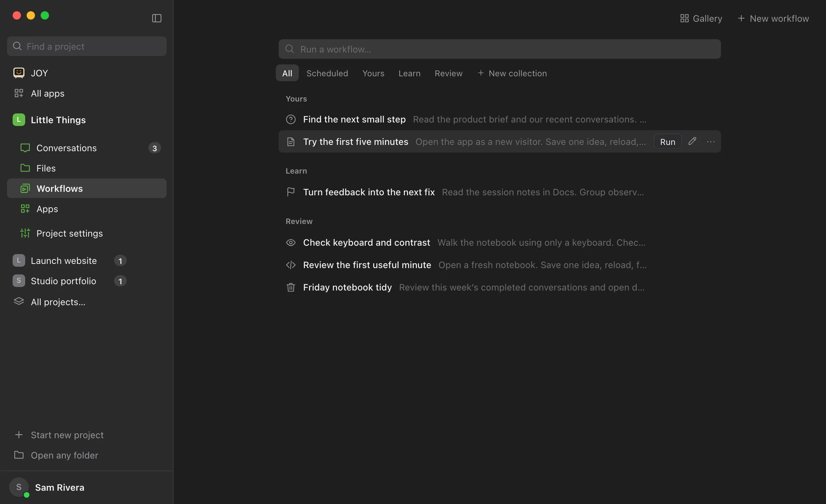Focus the Run a workflow search box
This screenshot has width=826, height=504.
499,49
